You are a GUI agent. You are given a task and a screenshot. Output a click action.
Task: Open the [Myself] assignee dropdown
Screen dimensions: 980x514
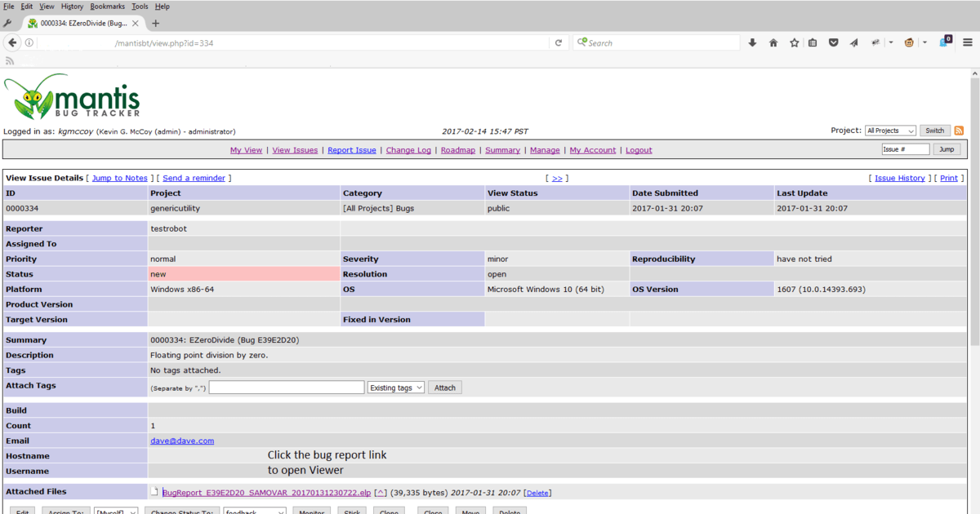coord(115,511)
